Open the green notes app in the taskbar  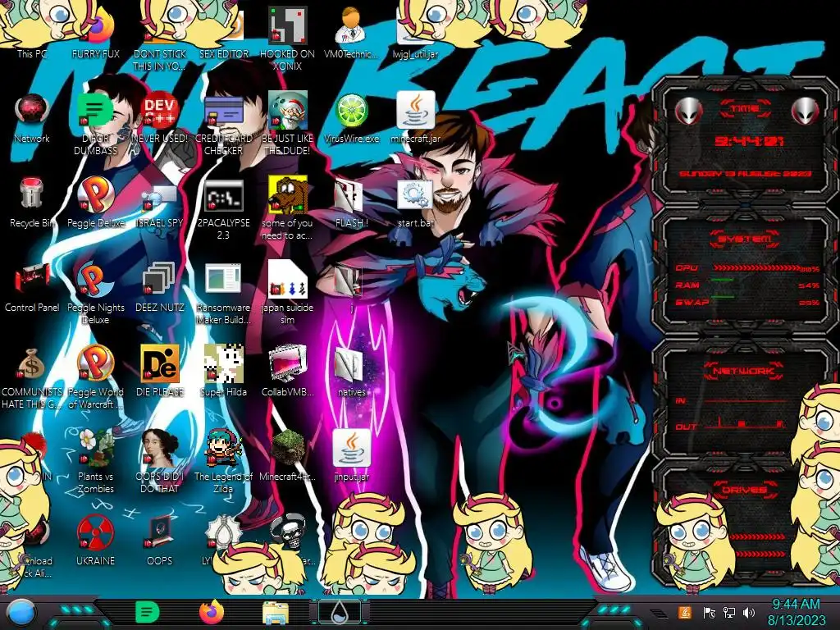[x=147, y=612]
